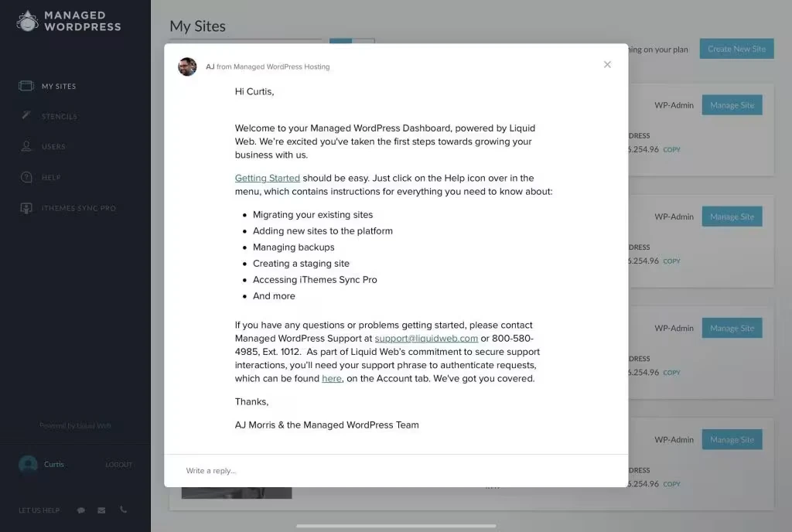Click the Curtis user profile avatar
The image size is (792, 532).
28,464
